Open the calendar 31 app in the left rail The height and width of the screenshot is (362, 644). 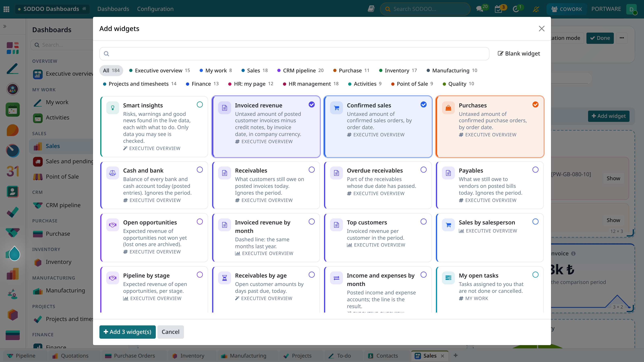coord(13,171)
